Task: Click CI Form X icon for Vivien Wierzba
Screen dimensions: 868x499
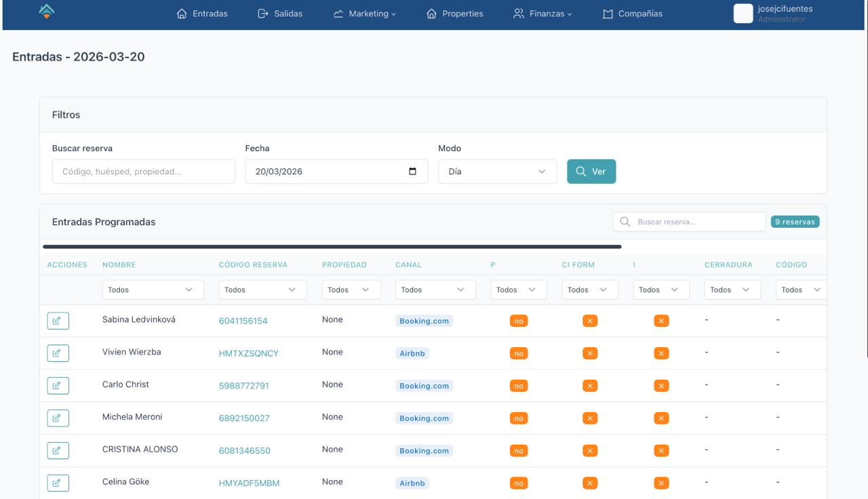Action: [x=590, y=353]
